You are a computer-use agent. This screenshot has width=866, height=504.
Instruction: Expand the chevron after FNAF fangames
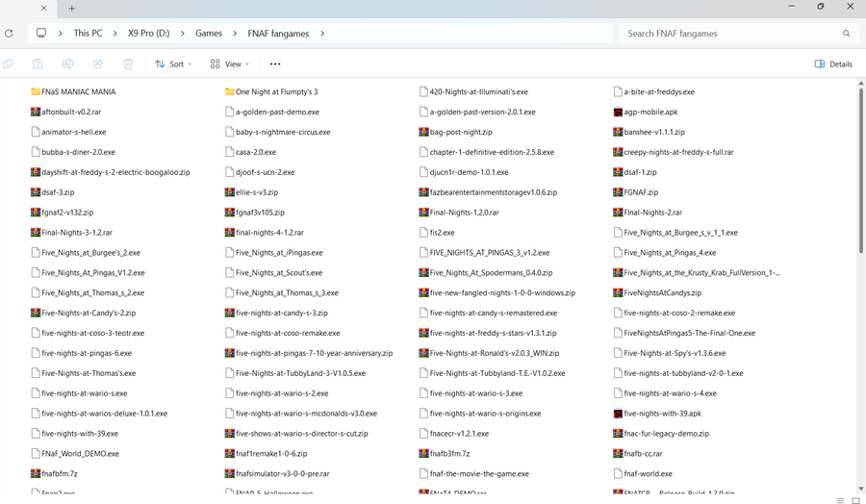pyautogui.click(x=322, y=33)
